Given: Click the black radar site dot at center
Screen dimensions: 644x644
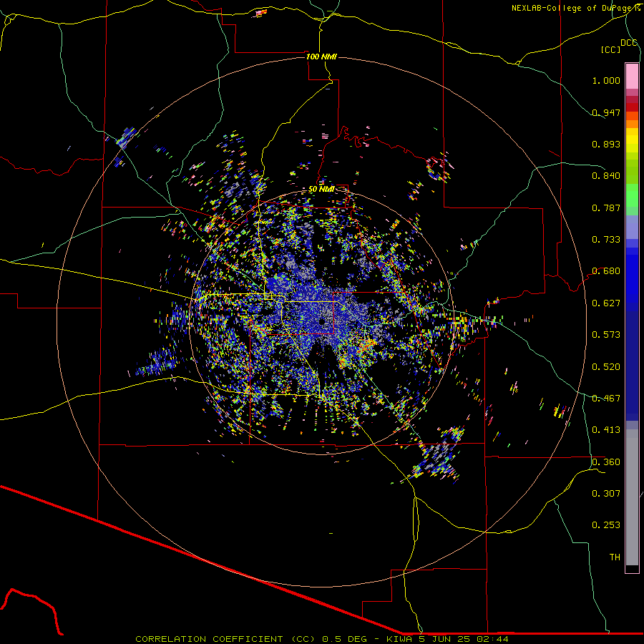Looking at the screenshot, I should 322,321.
